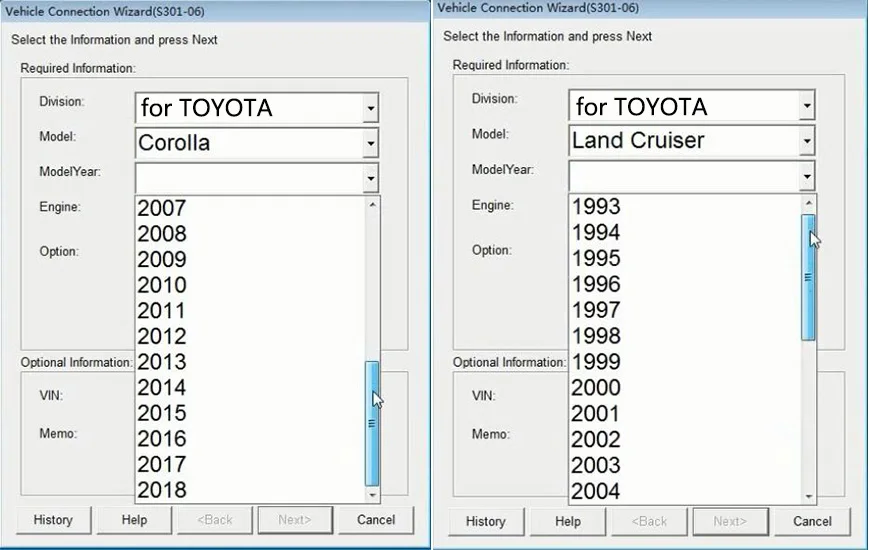870x550 pixels.
Task: Select model year 1994 for Land Cruiser
Action: click(685, 232)
